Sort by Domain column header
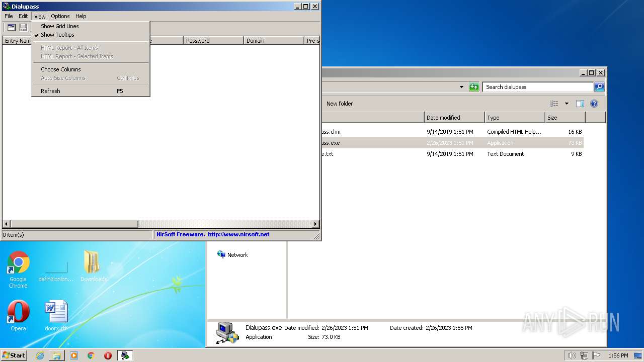This screenshot has height=362, width=644. click(274, 41)
